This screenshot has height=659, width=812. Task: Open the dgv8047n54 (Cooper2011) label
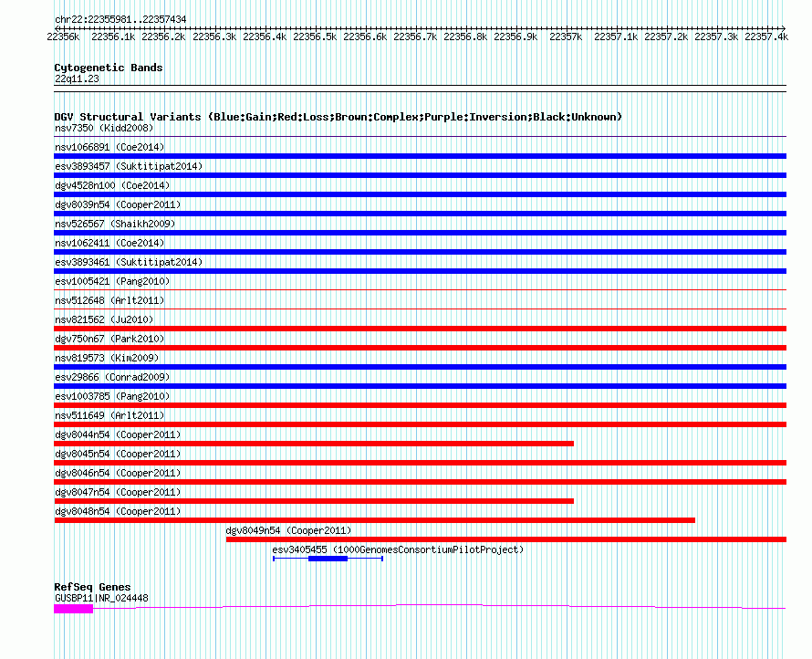(x=118, y=492)
